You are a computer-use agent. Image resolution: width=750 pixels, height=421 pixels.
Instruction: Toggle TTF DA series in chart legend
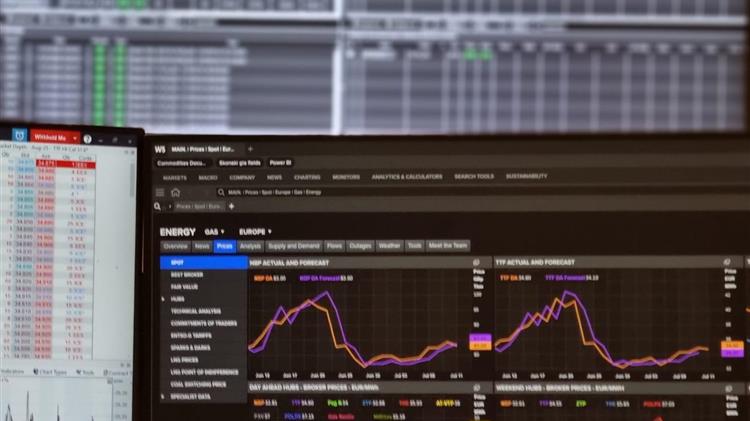pyautogui.click(x=517, y=277)
